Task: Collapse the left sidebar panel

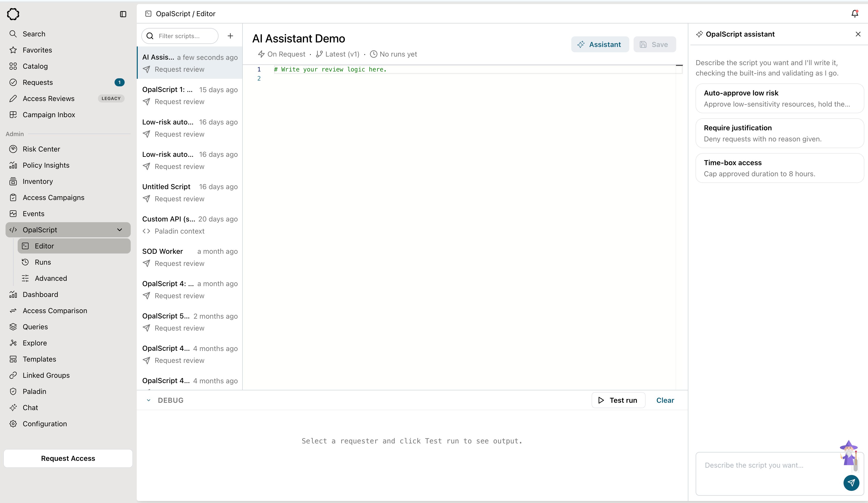Action: 123,14
